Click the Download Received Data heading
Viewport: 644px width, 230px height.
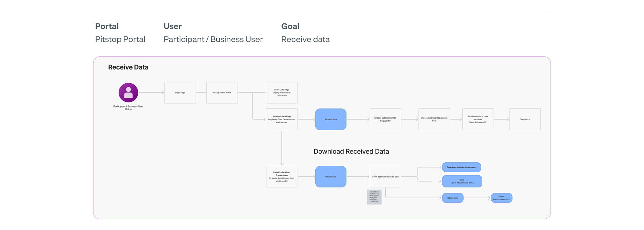pyautogui.click(x=351, y=151)
